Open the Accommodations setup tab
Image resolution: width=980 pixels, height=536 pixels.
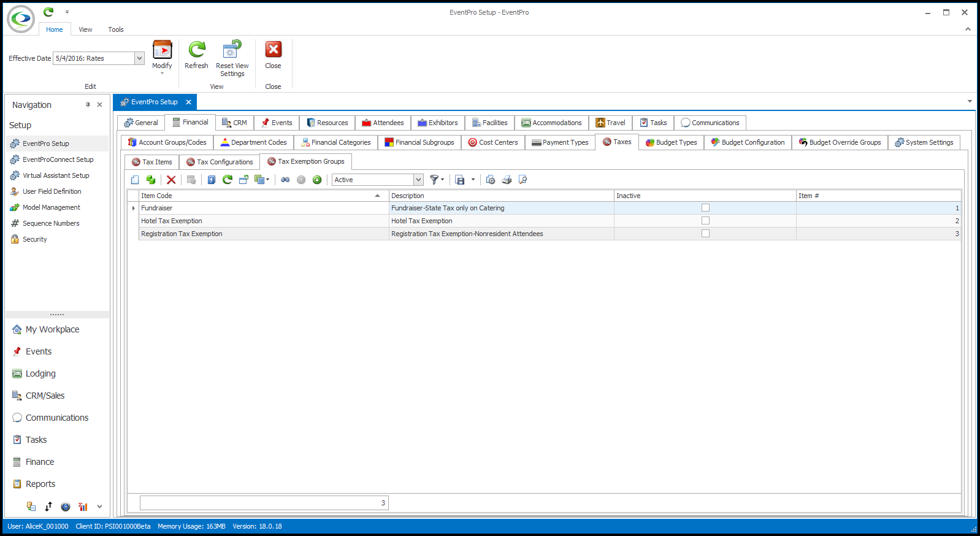[551, 123]
